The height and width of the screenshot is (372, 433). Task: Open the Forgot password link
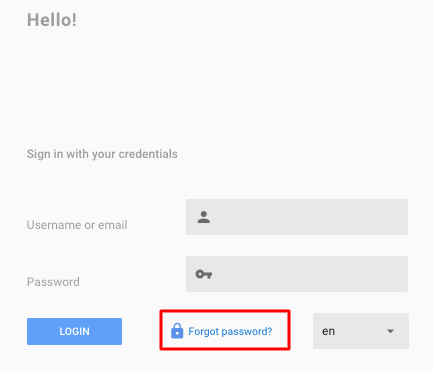click(x=222, y=331)
